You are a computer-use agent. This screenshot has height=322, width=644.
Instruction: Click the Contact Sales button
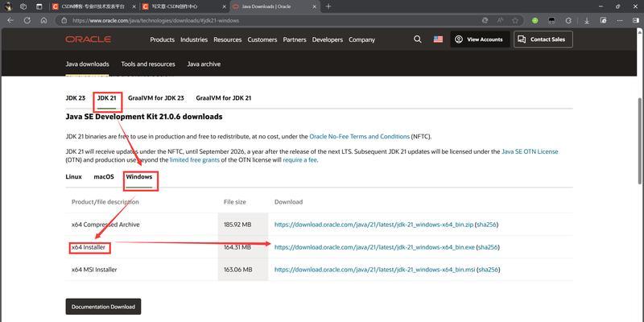point(543,39)
